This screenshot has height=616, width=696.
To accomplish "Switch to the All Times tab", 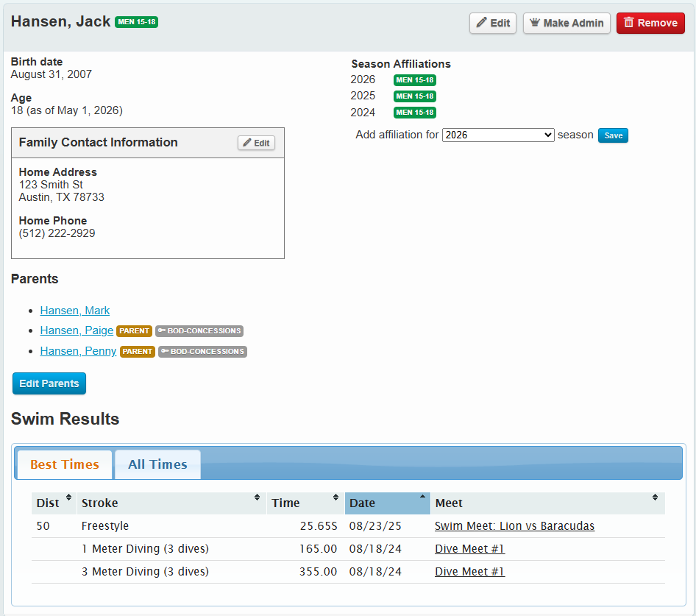I will [x=157, y=464].
